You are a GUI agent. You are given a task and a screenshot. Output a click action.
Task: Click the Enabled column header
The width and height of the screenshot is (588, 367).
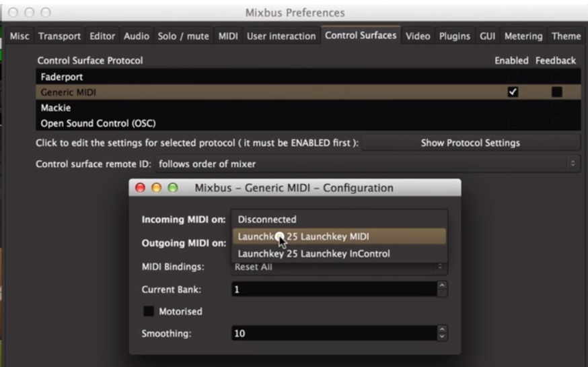click(511, 61)
